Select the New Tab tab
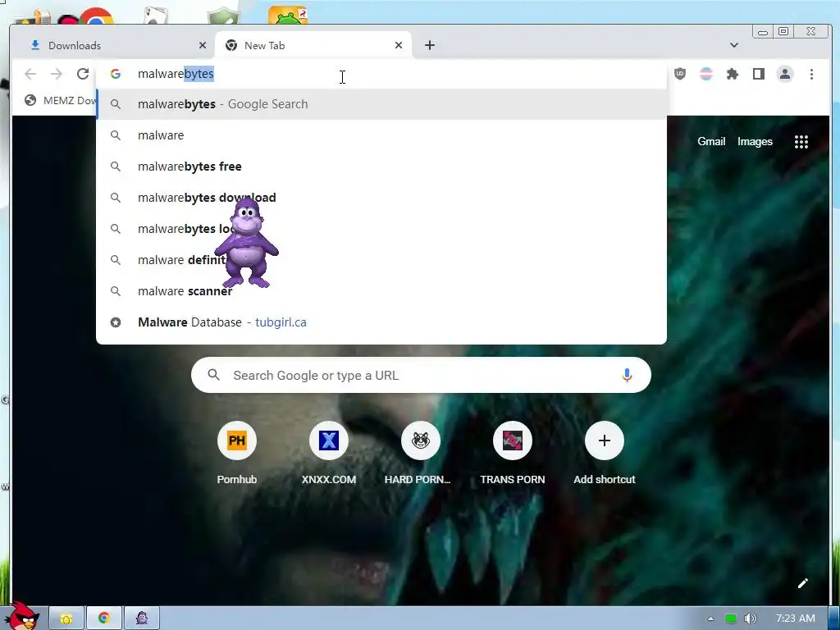This screenshot has height=630, width=840. (x=313, y=46)
